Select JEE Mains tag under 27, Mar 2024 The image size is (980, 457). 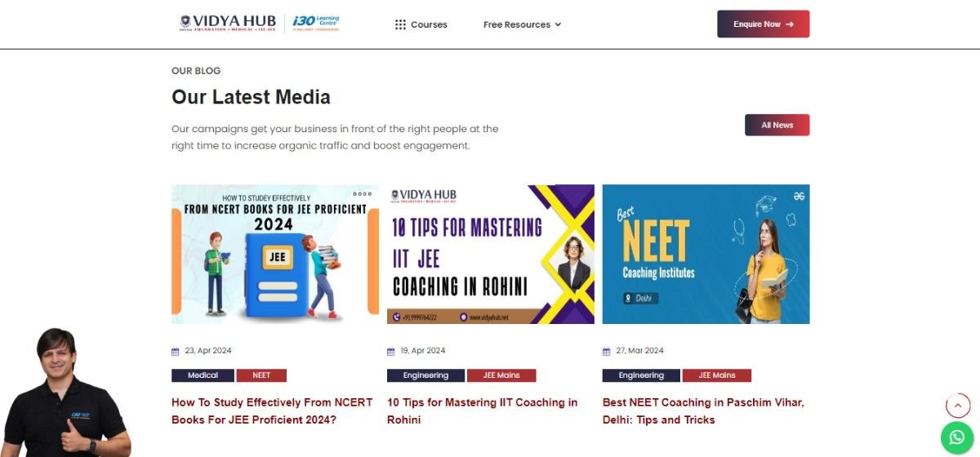(717, 375)
